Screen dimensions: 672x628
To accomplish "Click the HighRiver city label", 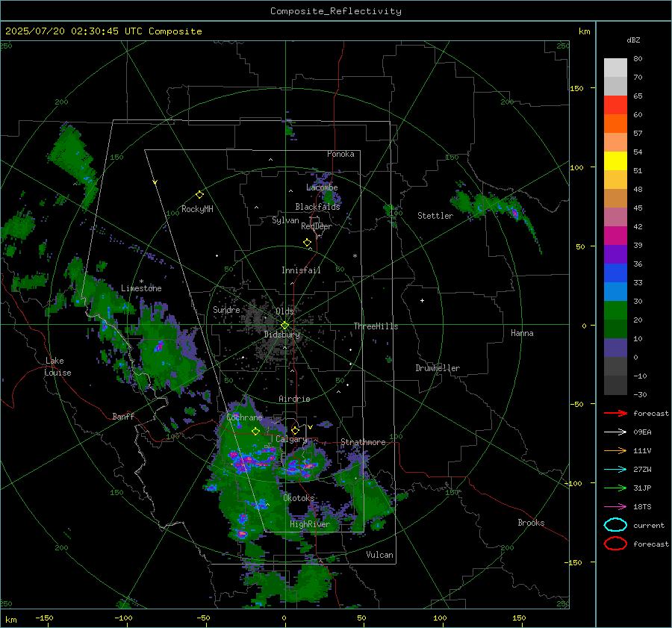I will tap(310, 524).
